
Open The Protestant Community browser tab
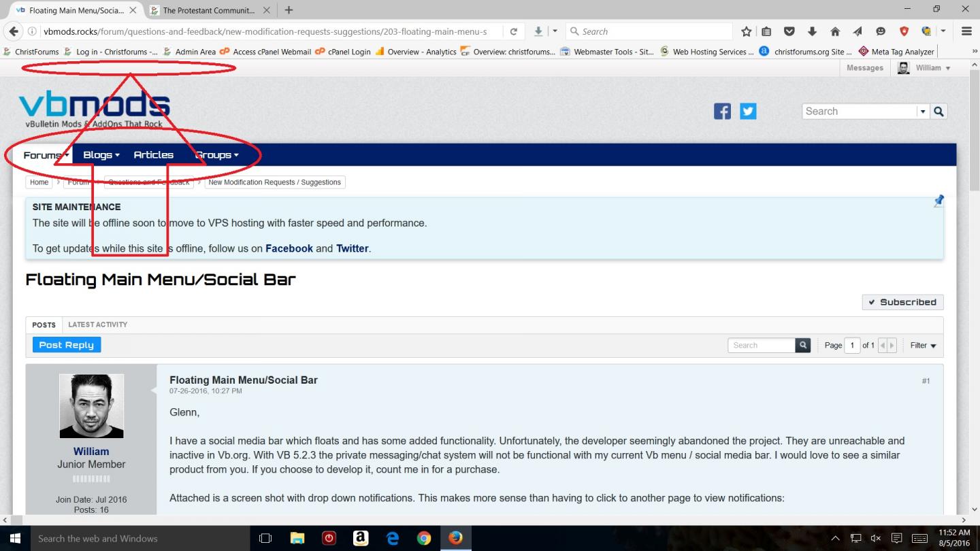[x=207, y=10]
